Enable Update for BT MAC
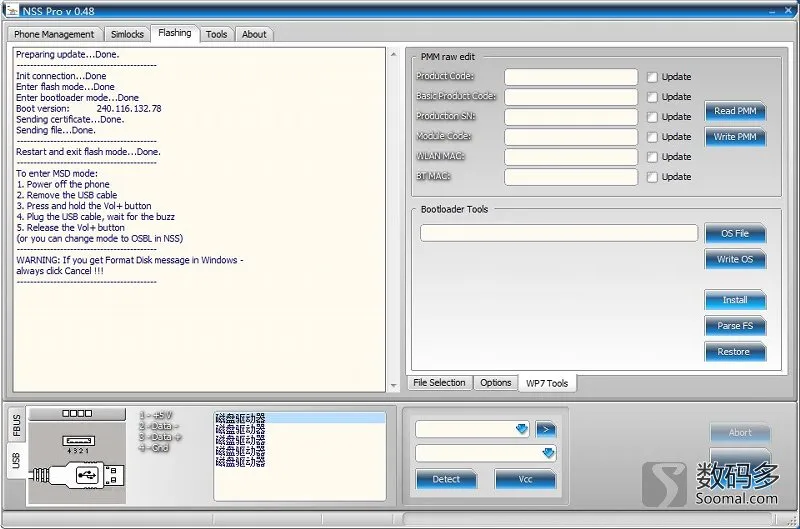 point(652,177)
